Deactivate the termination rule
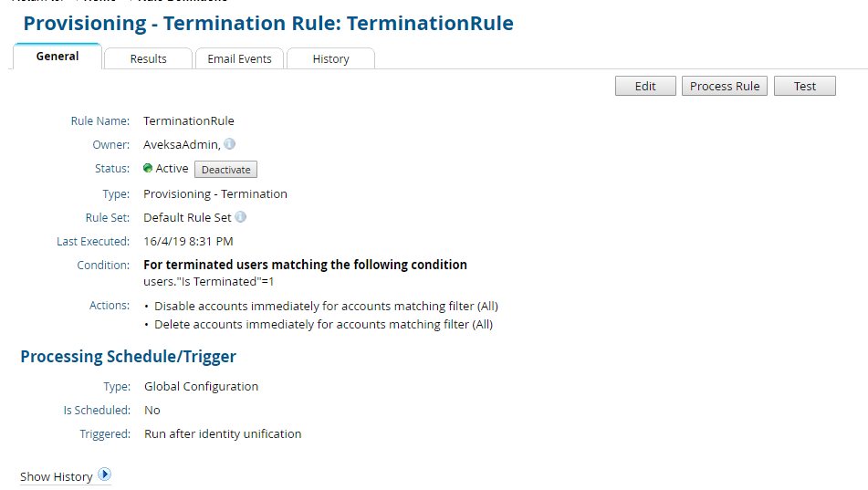Image resolution: width=868 pixels, height=490 pixels. [226, 170]
